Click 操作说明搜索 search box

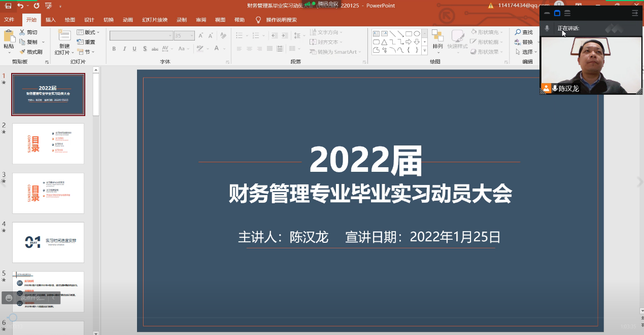point(282,20)
